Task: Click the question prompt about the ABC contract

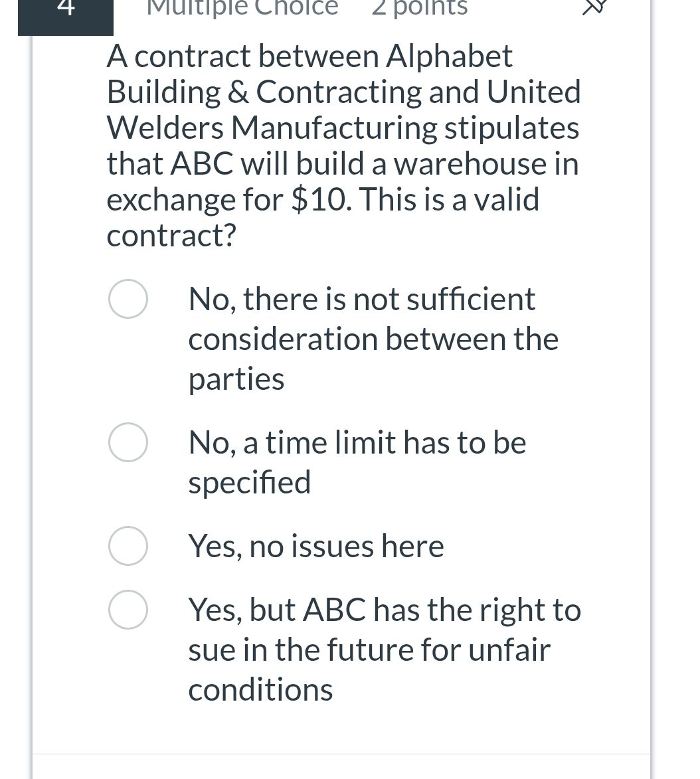Action: click(x=343, y=145)
